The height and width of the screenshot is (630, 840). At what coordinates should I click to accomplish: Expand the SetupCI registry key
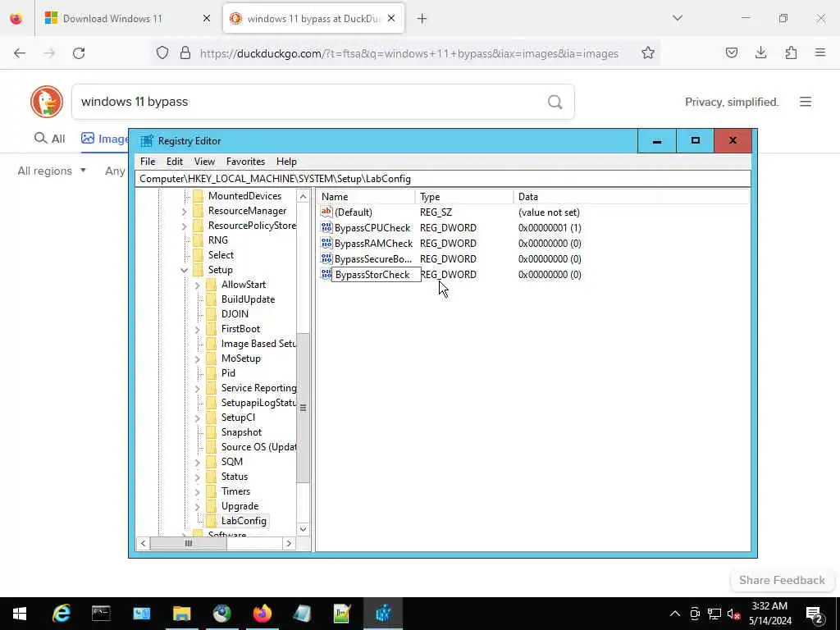coord(197,418)
